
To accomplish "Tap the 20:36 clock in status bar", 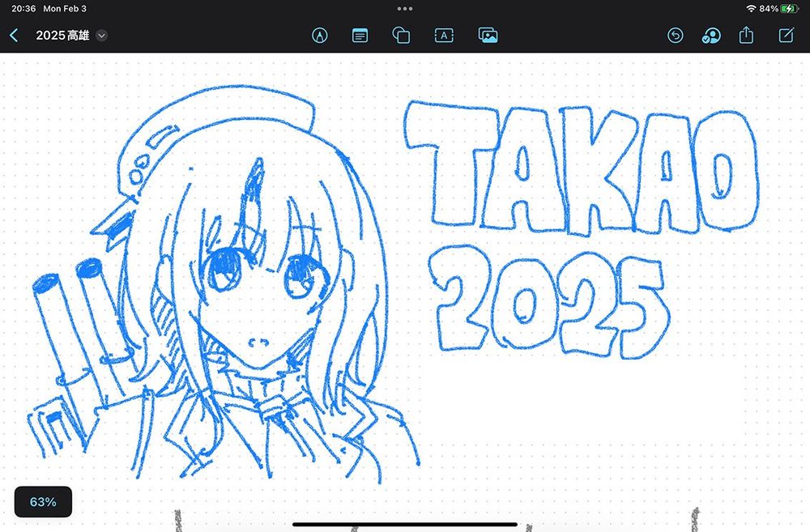I will (x=23, y=9).
